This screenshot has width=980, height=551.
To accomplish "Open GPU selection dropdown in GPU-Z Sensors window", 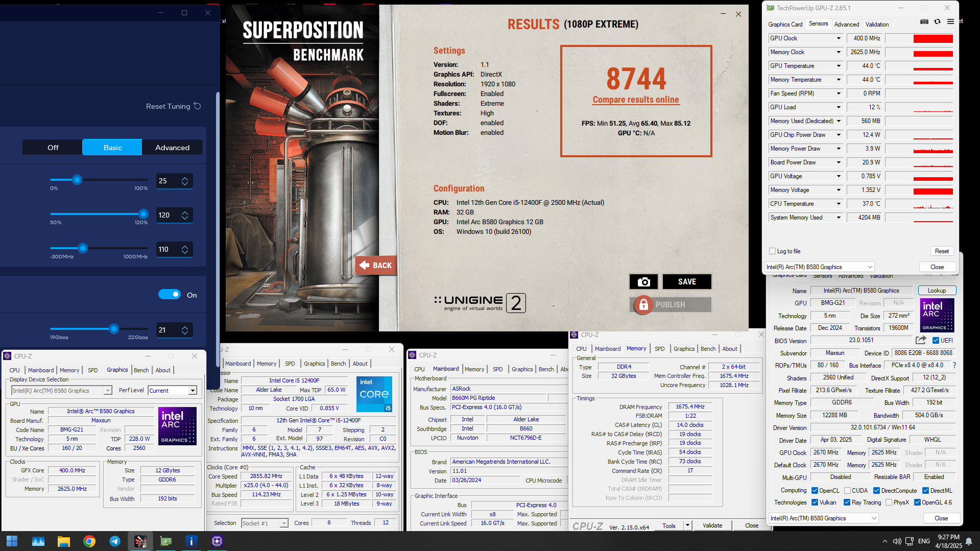I will coord(819,267).
